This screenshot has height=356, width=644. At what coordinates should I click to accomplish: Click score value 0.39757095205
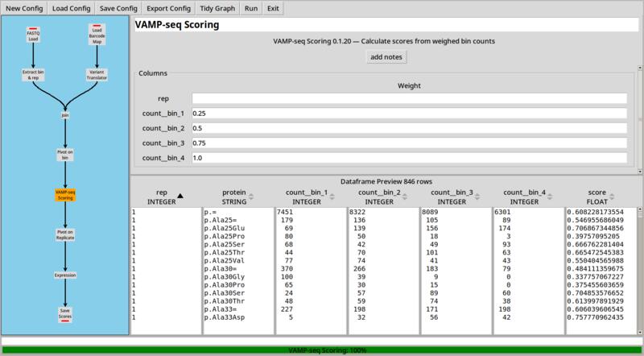pos(593,236)
